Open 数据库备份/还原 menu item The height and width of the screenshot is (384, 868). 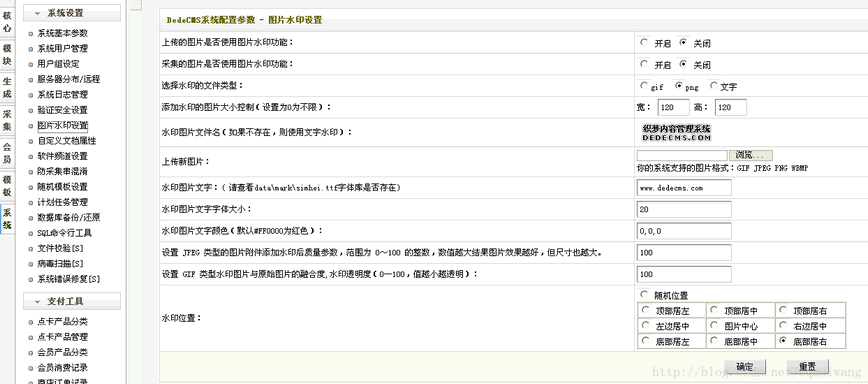69,217
